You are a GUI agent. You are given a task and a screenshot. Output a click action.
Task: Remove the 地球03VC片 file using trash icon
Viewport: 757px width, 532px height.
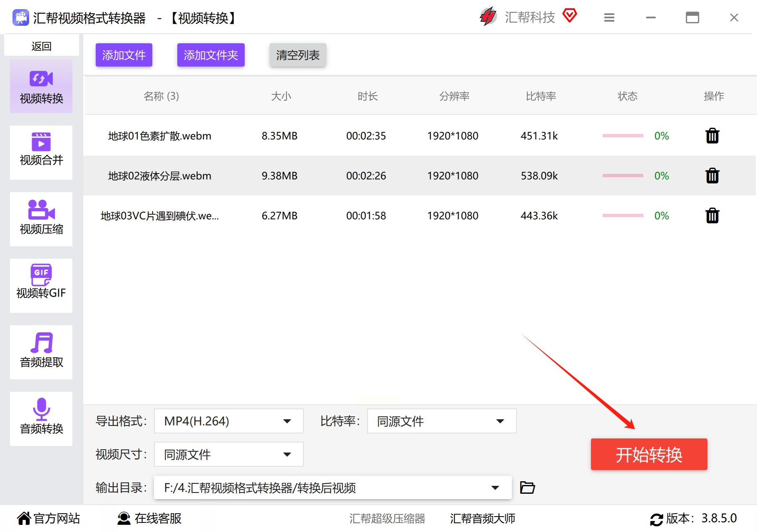point(712,216)
